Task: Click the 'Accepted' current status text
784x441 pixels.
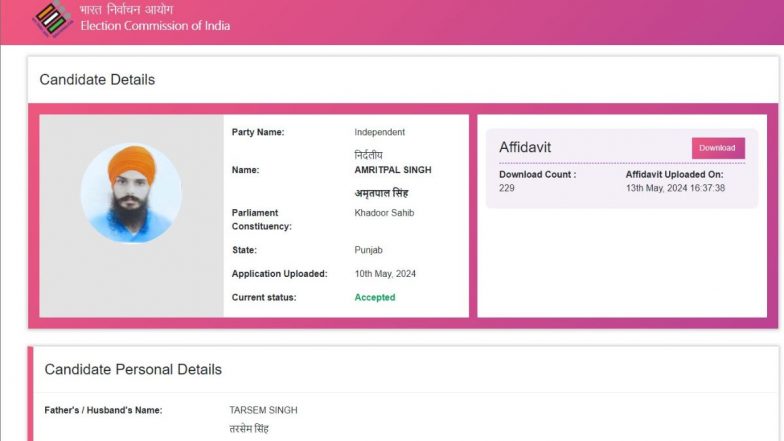Action: pos(374,297)
